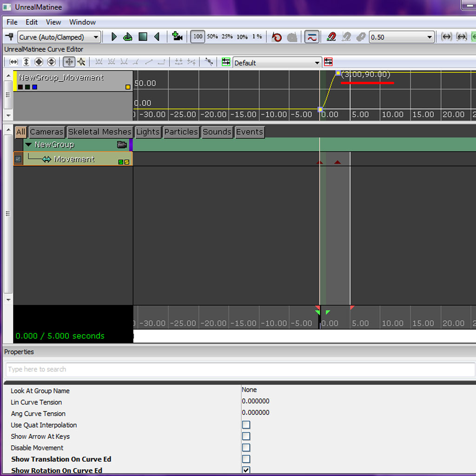Open the Curve (Auto/Clamped) interpolation dropdown

point(59,37)
